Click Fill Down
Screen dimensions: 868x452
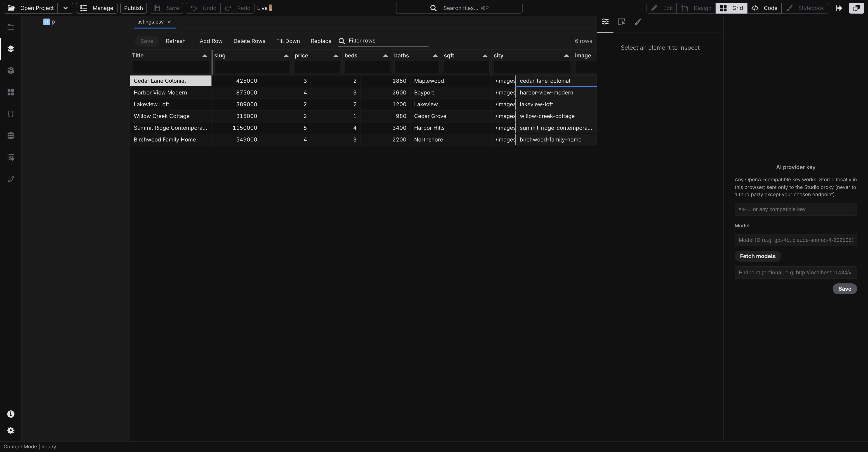pos(288,41)
